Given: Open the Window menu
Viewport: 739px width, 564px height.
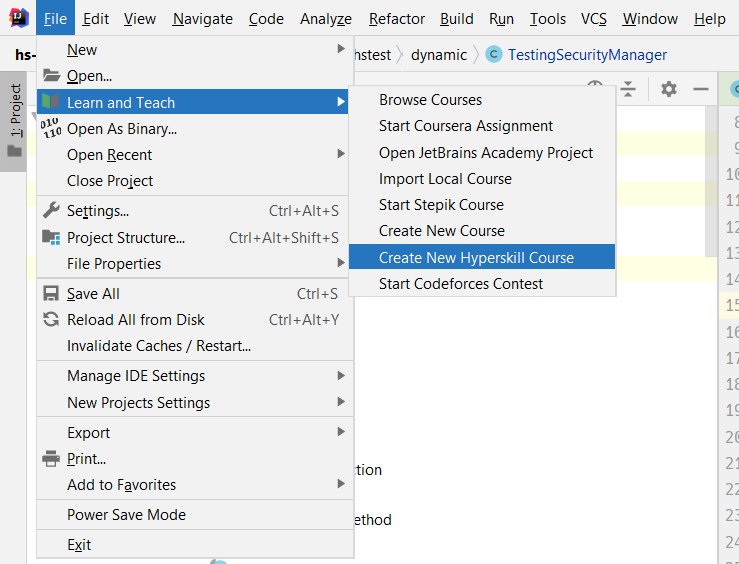Looking at the screenshot, I should tap(650, 18).
